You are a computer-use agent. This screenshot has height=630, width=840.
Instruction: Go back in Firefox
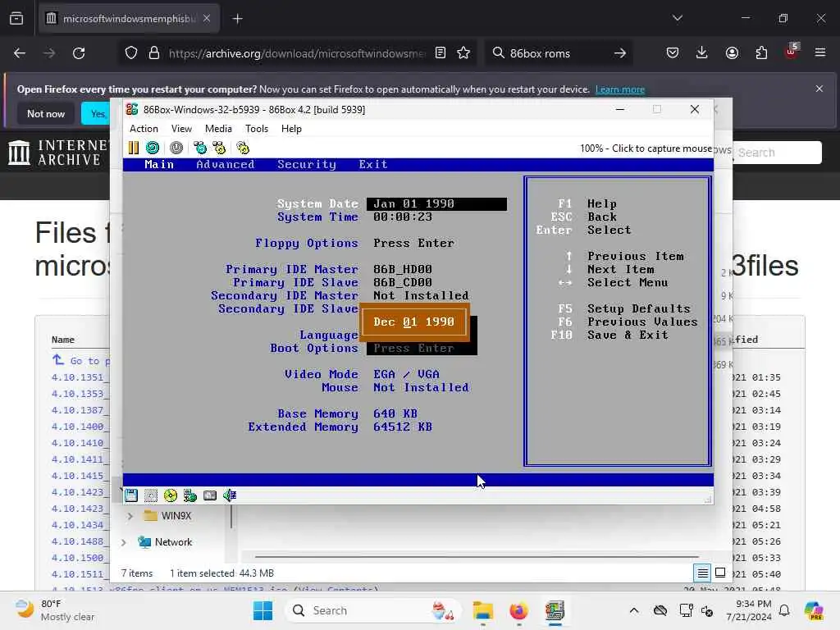tap(20, 53)
